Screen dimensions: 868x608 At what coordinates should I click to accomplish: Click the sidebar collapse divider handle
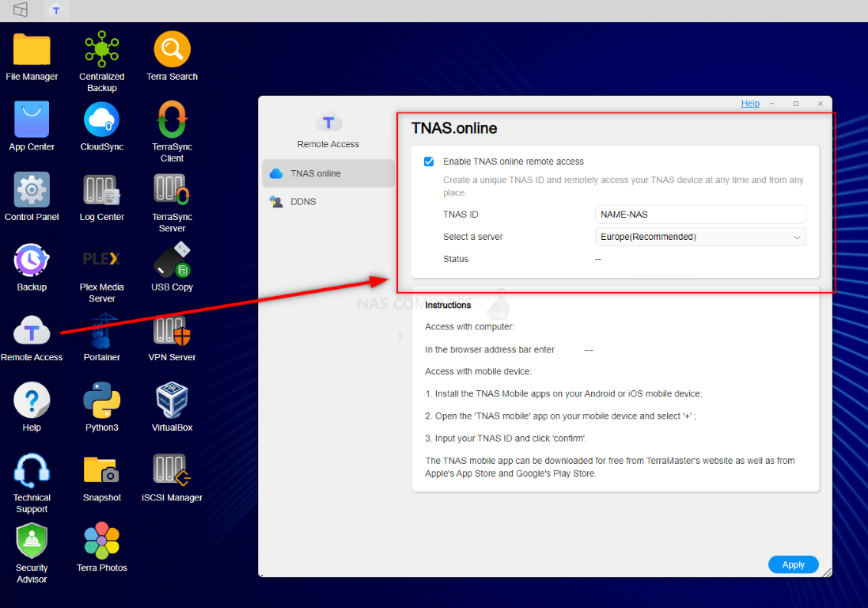pyautogui.click(x=400, y=336)
